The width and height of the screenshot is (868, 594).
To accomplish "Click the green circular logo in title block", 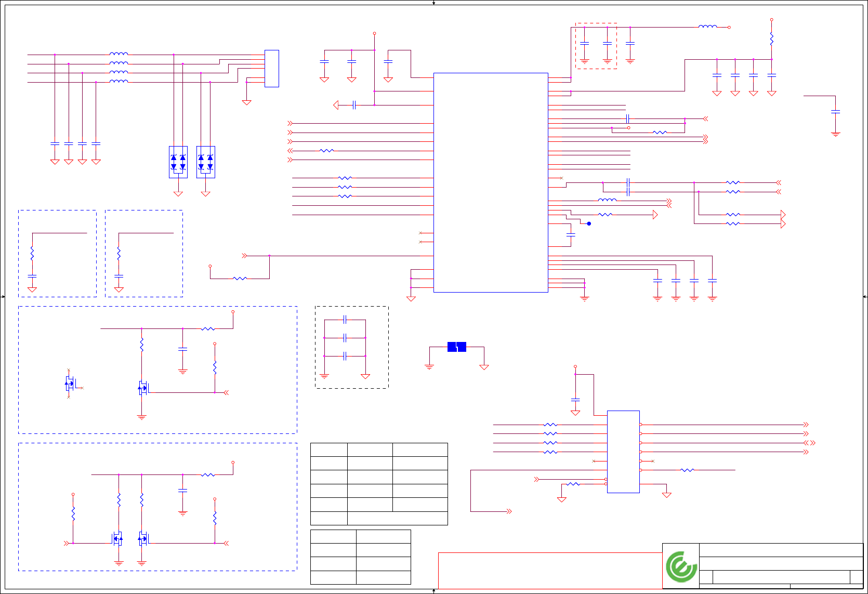I will [681, 566].
